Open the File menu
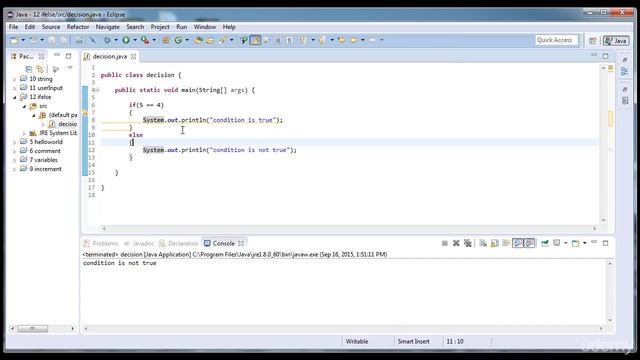Viewport: 640px width, 360px height. coord(13,27)
